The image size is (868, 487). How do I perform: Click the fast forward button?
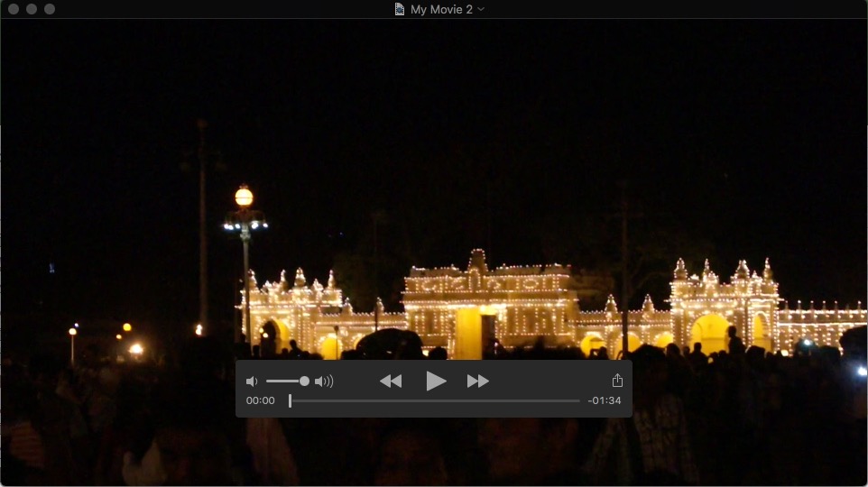(478, 381)
